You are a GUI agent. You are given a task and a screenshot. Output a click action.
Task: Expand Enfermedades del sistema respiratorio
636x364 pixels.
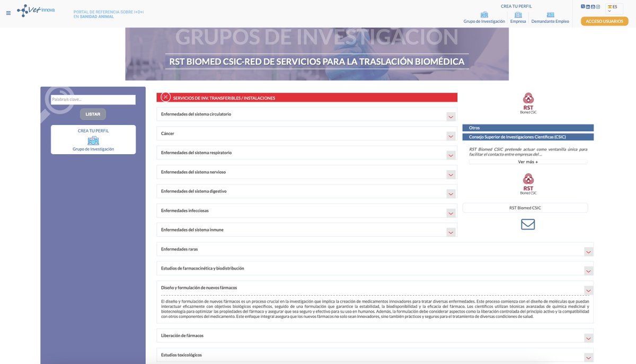[451, 155]
